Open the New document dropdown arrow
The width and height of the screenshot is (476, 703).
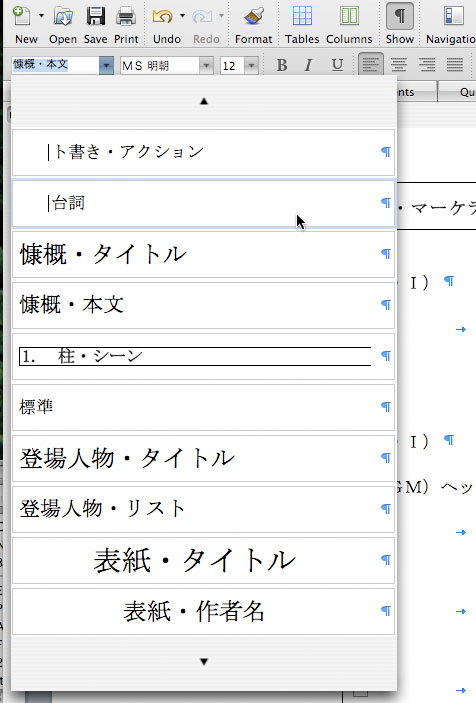41,16
